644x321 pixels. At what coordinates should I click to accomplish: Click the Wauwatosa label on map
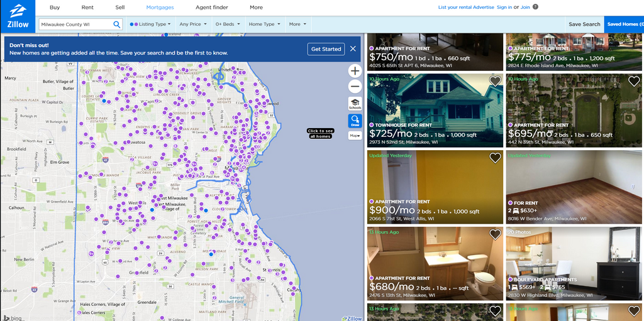[136, 143]
